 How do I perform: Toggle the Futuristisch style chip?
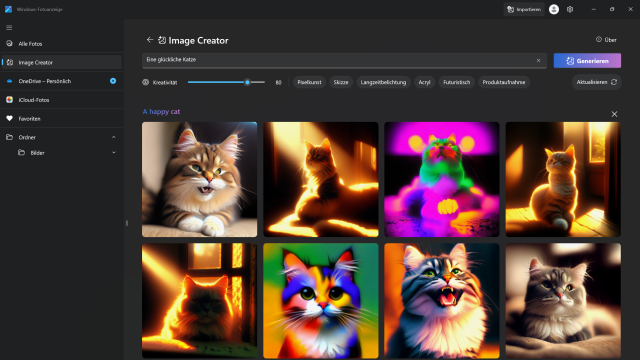(456, 82)
